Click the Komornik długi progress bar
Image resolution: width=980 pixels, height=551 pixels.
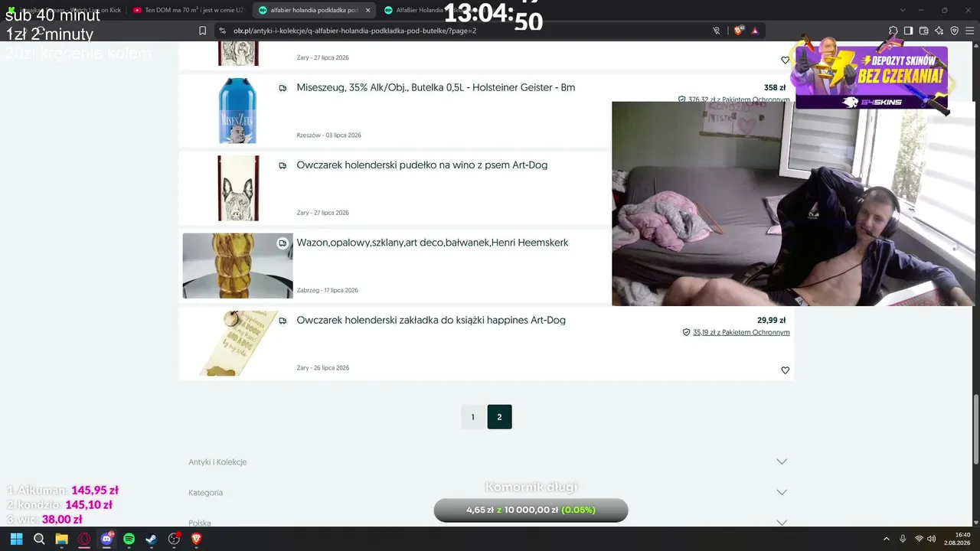tap(531, 510)
